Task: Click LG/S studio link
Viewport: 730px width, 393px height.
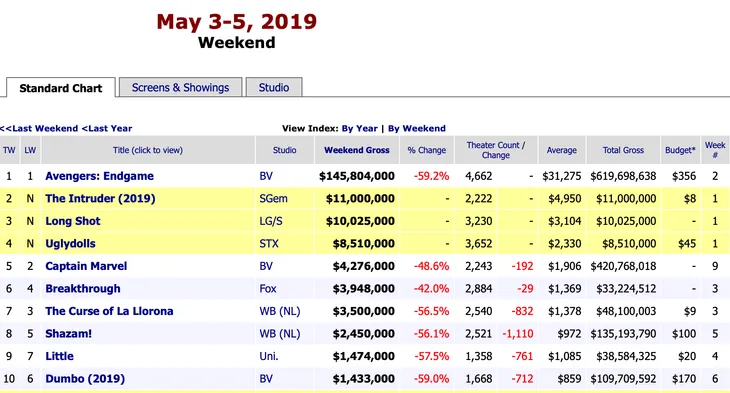Action: (x=271, y=221)
